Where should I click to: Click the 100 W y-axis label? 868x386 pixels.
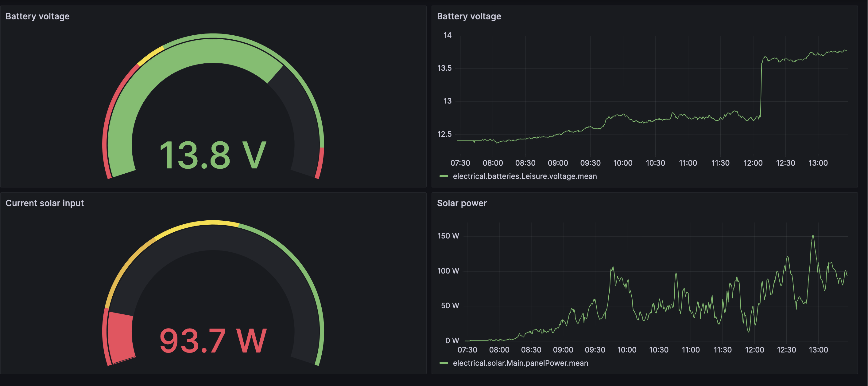[448, 271]
